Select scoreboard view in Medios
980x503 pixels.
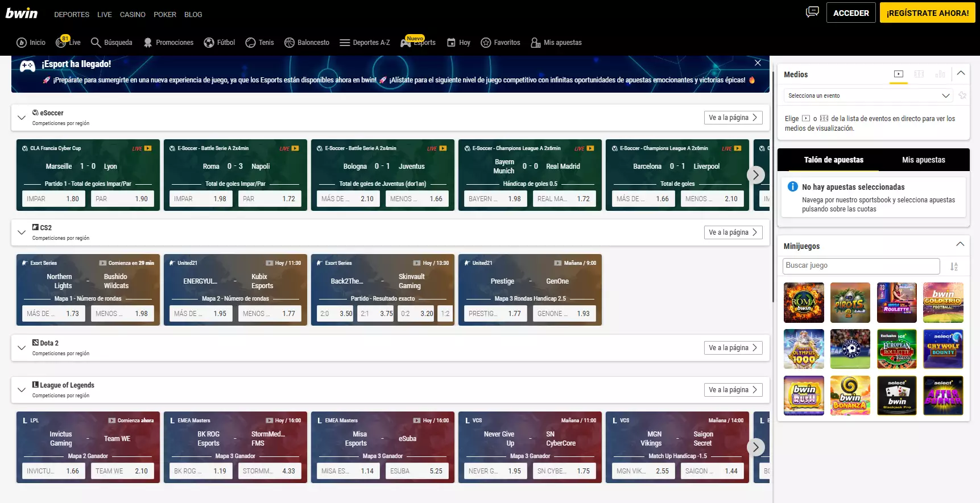click(919, 74)
